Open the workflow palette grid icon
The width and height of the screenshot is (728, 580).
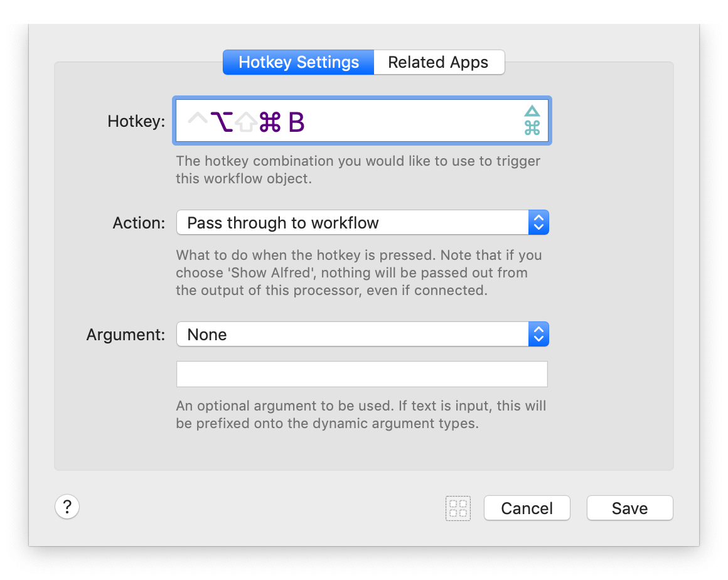tap(458, 508)
